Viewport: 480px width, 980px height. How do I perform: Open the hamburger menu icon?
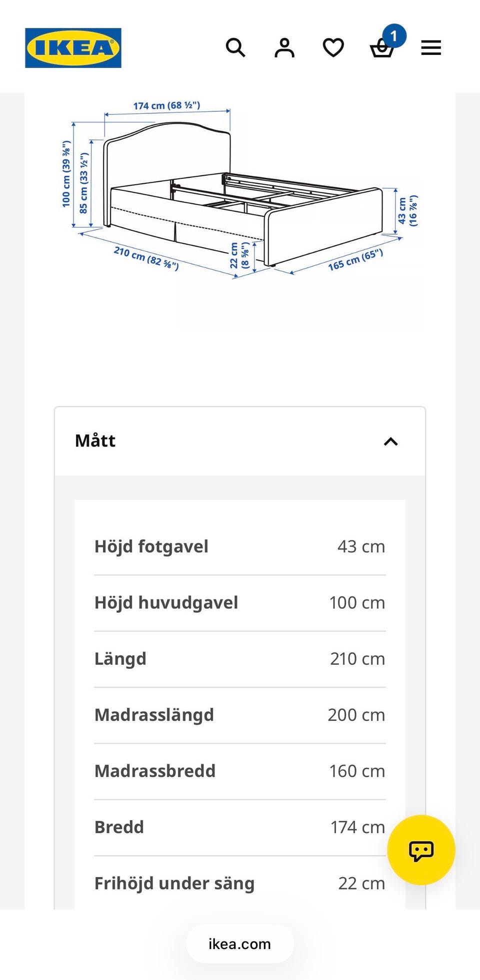point(431,48)
